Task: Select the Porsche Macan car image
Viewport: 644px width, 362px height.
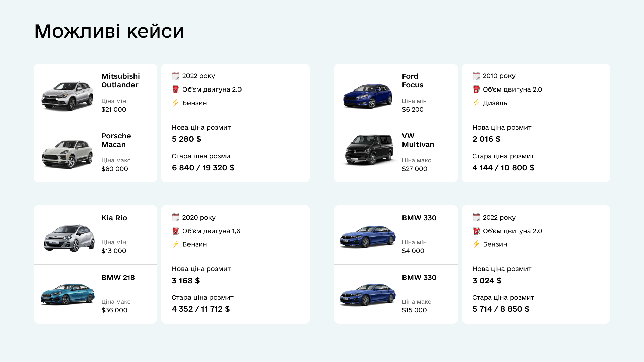Action: pyautogui.click(x=67, y=154)
